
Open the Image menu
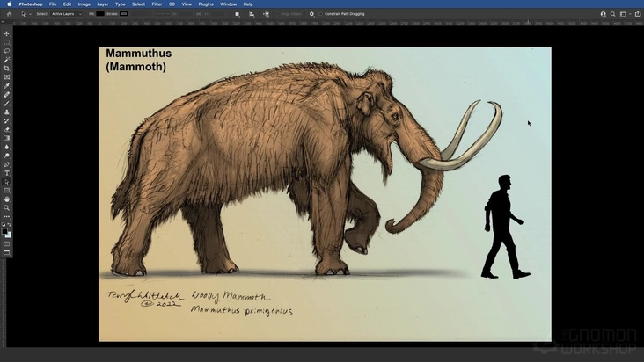point(84,4)
